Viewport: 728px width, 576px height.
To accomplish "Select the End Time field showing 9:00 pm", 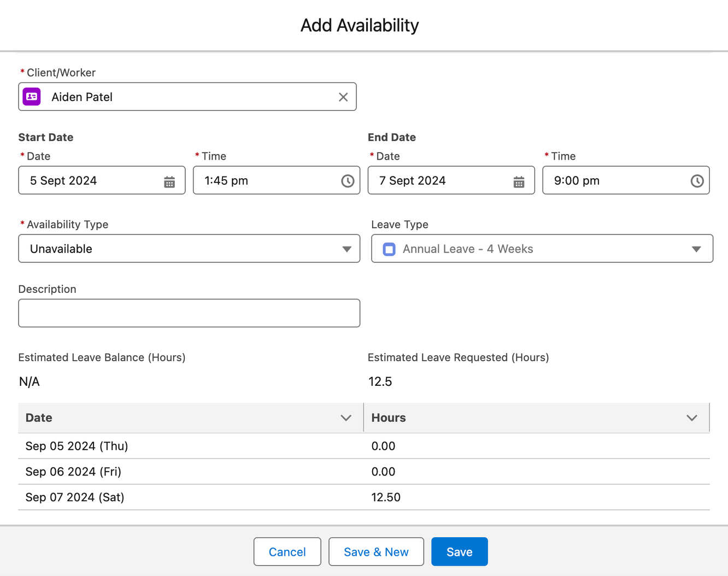I will click(x=601, y=180).
